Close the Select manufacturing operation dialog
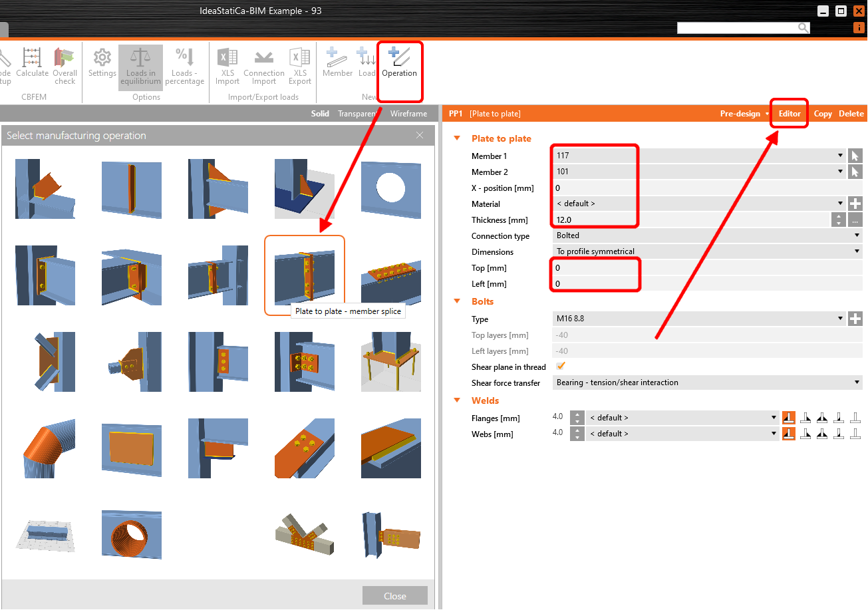 420,134
